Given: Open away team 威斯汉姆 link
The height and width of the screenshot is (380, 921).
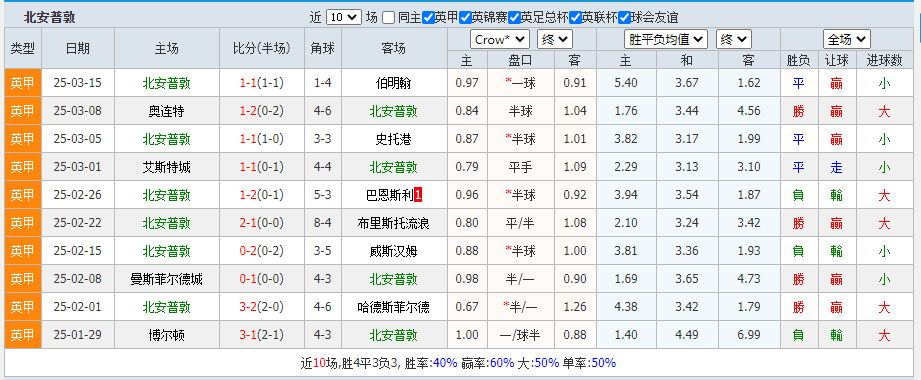Looking at the screenshot, I should point(394,251).
